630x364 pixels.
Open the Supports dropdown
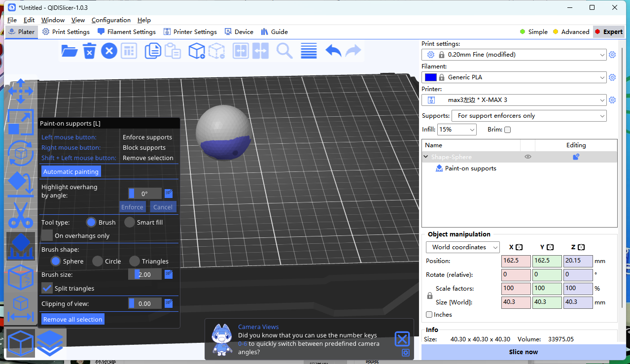528,116
